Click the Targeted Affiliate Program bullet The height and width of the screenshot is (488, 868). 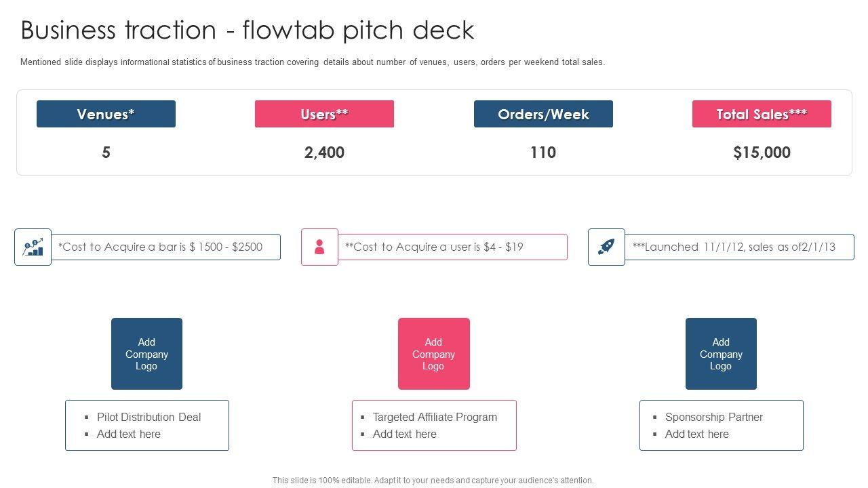tap(435, 418)
